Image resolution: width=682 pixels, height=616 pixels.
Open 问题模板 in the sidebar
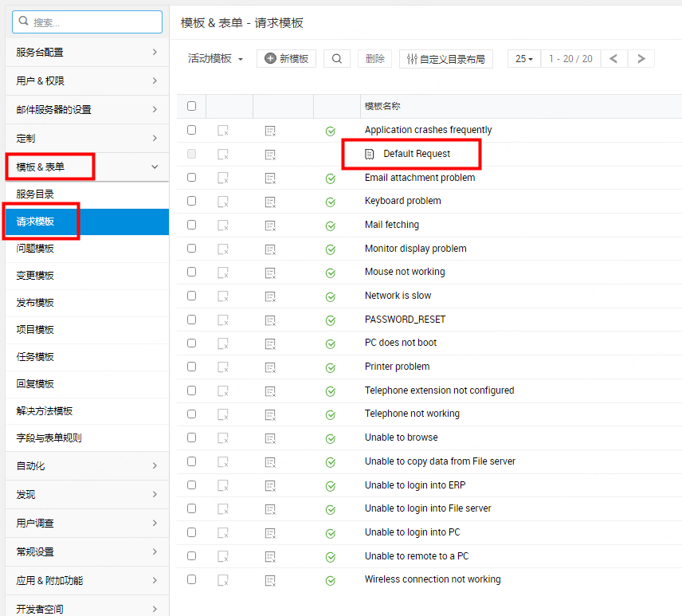click(87, 249)
